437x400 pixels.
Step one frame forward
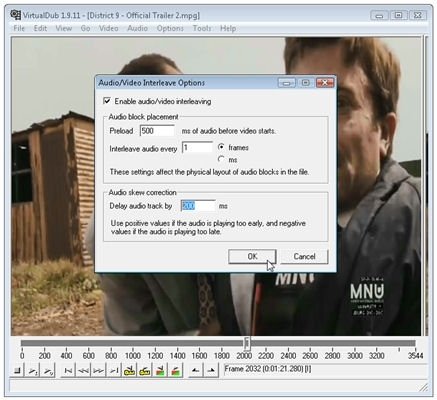[99, 370]
